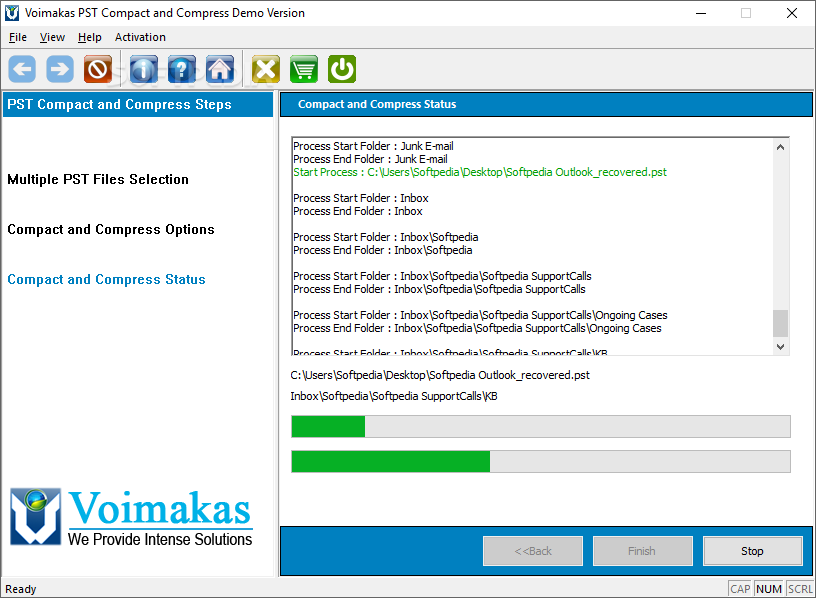Minimize the Voimakas window
The width and height of the screenshot is (816, 598).
click(701, 13)
